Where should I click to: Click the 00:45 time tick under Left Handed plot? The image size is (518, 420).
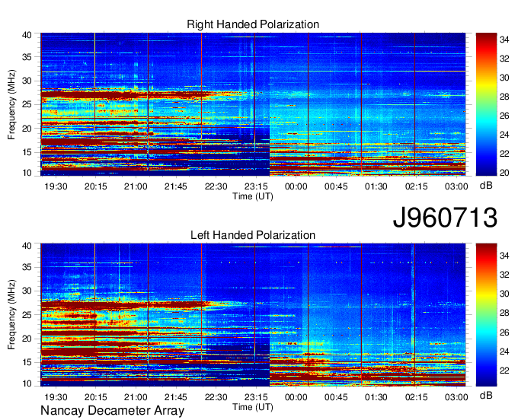[x=336, y=397]
